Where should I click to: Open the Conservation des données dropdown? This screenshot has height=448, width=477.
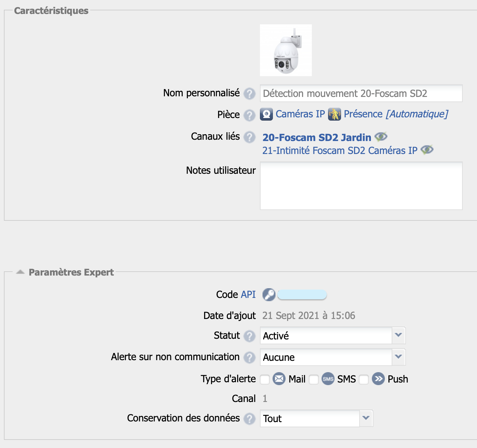pyautogui.click(x=316, y=418)
